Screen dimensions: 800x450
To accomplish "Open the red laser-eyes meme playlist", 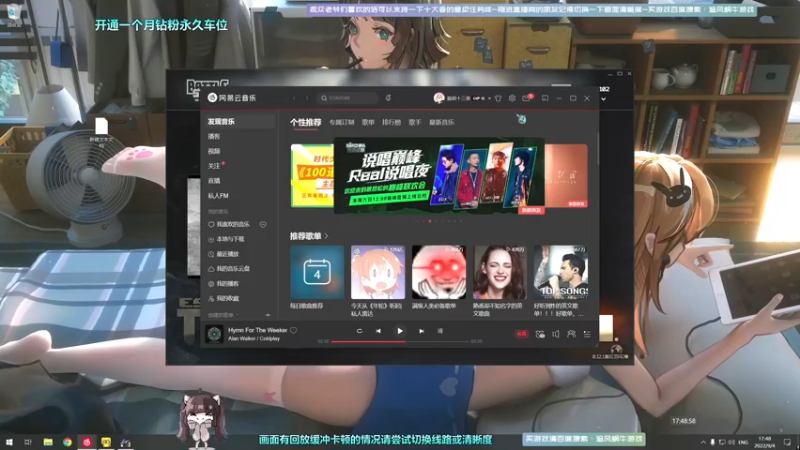I will (439, 272).
